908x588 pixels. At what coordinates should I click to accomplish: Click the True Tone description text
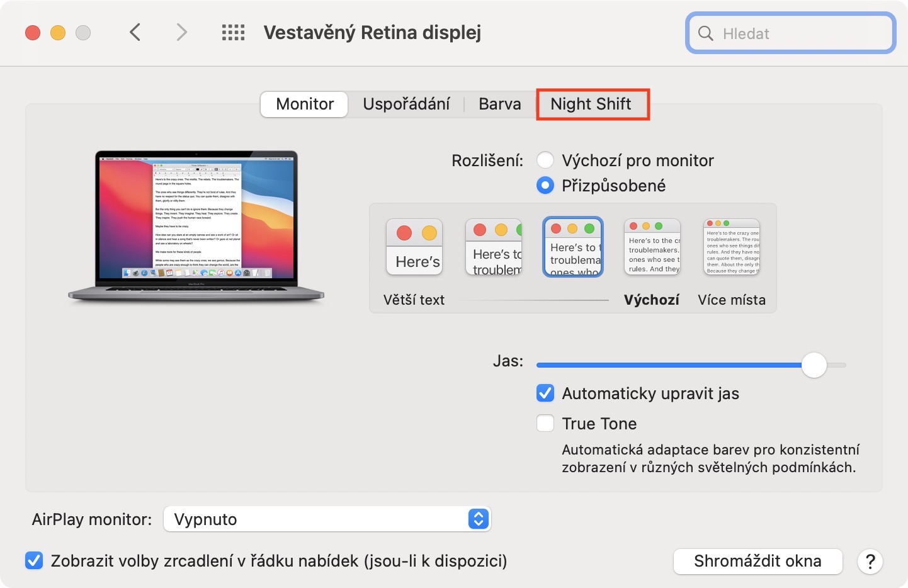click(x=710, y=458)
